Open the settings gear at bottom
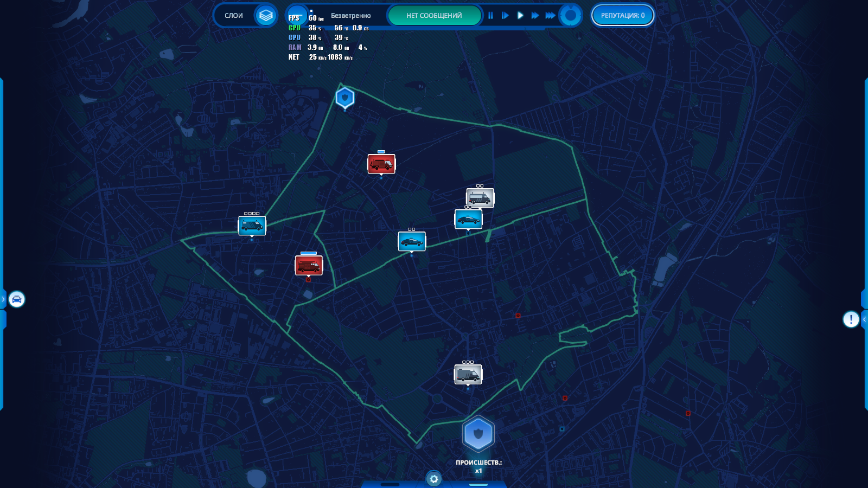 click(433, 479)
